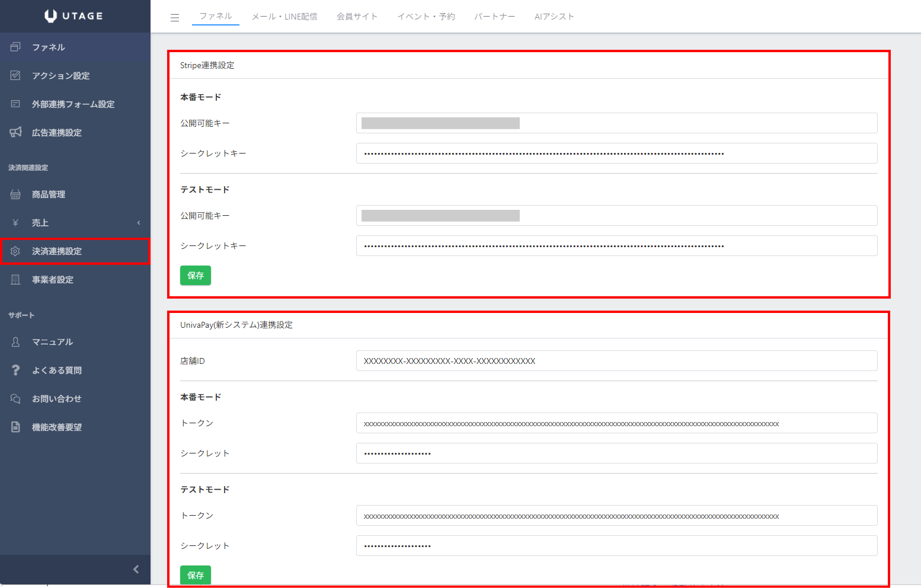Save the Stripe連携設定 with 保存
Image resolution: width=921 pixels, height=588 pixels.
(196, 276)
